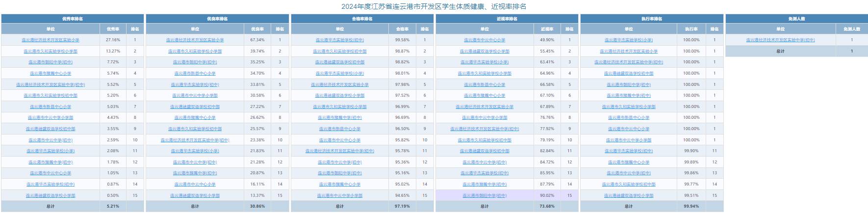Open 连云港融盛双语学校小学部 in 优秀率排名 table
Viewport: 868px width, 215px height.
click(51, 195)
